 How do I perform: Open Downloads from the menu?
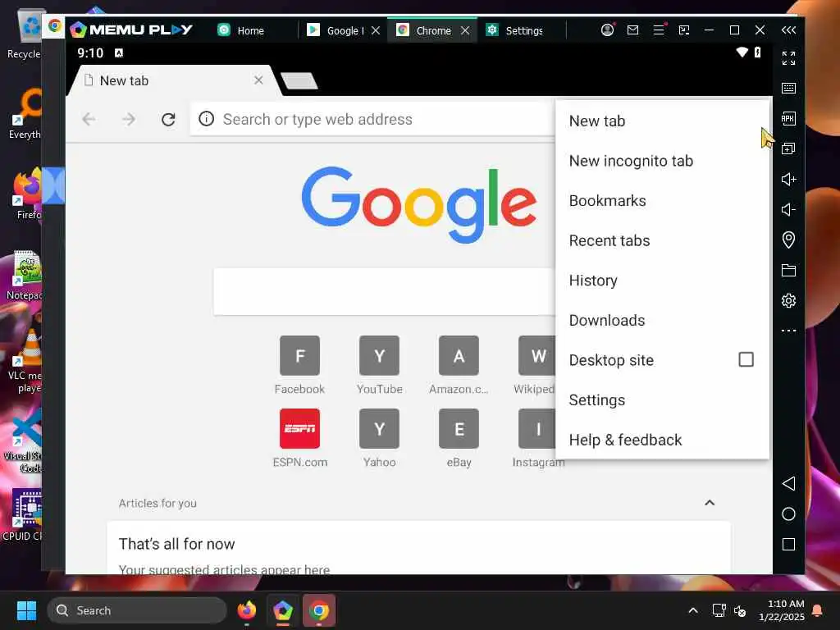(x=662, y=321)
